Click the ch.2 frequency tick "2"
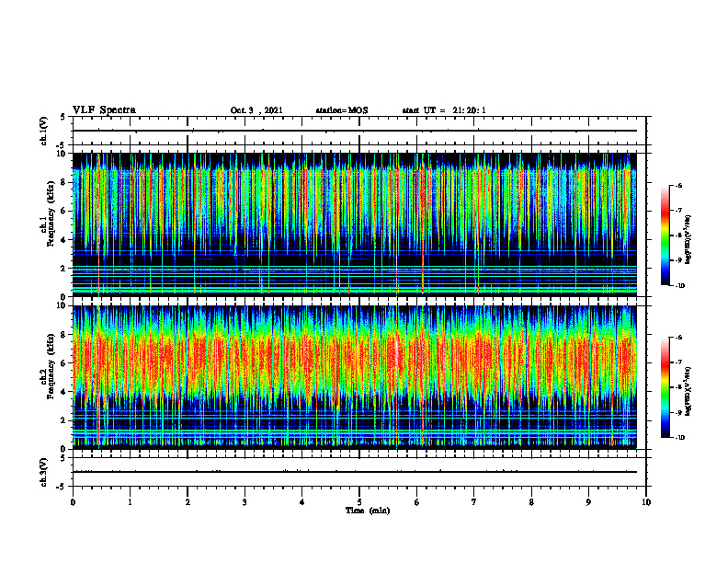The height and width of the screenshot is (563, 728). coord(63,420)
